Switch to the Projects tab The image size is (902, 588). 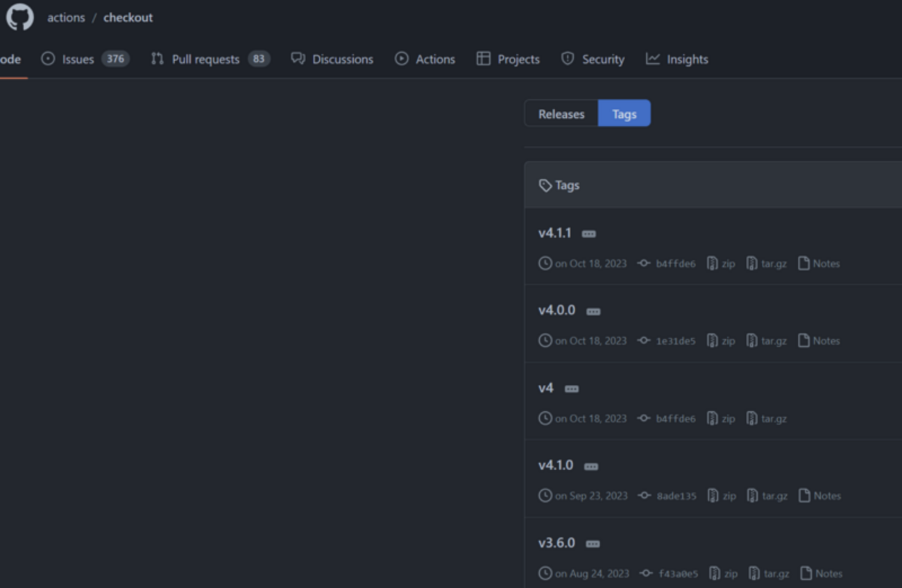pyautogui.click(x=508, y=59)
